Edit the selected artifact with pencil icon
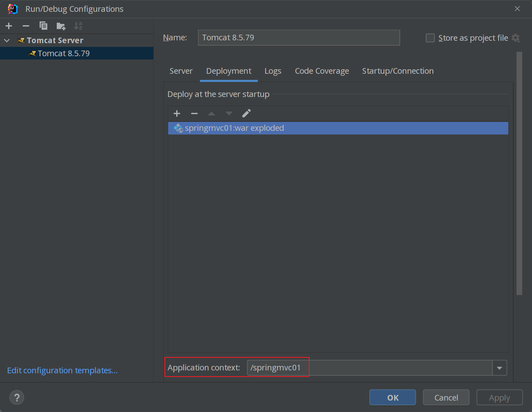The image size is (532, 412). [x=246, y=113]
